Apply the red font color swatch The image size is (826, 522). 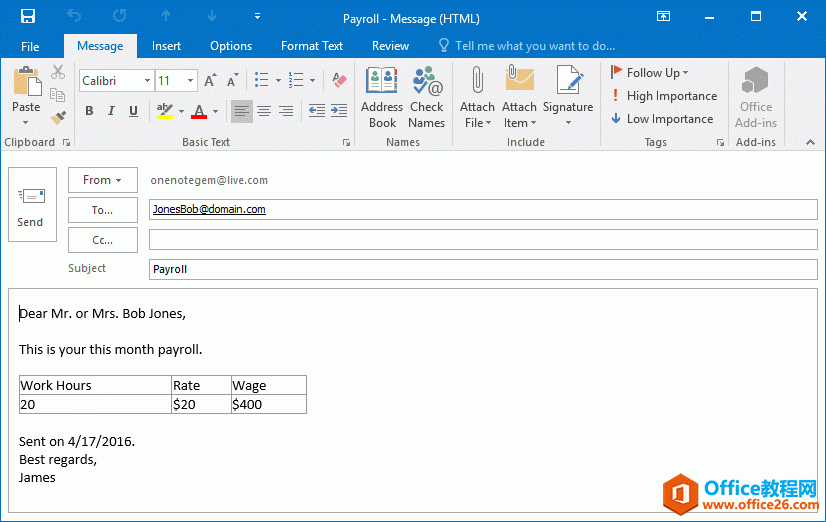click(x=199, y=111)
